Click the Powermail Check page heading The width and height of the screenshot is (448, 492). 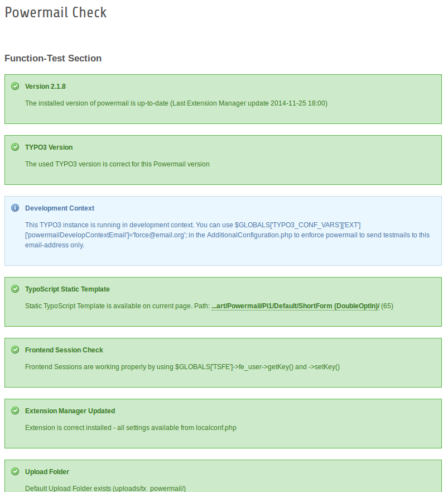56,13
